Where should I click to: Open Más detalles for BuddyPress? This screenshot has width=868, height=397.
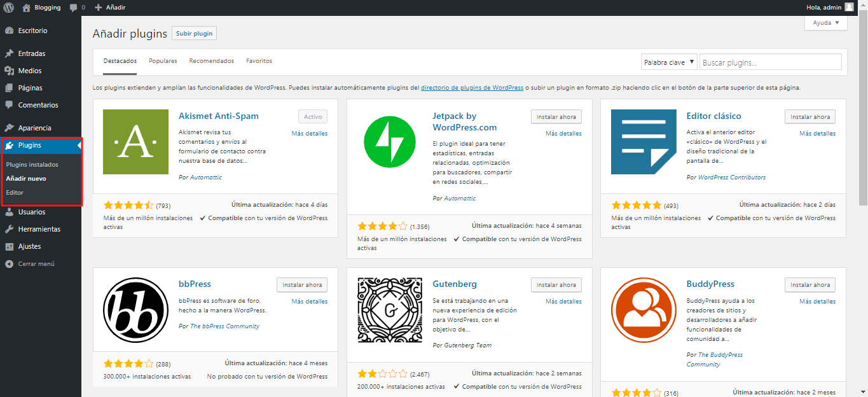click(818, 302)
